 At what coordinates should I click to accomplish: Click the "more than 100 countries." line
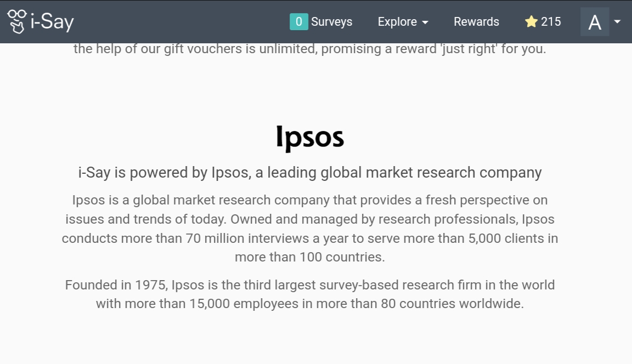310,257
